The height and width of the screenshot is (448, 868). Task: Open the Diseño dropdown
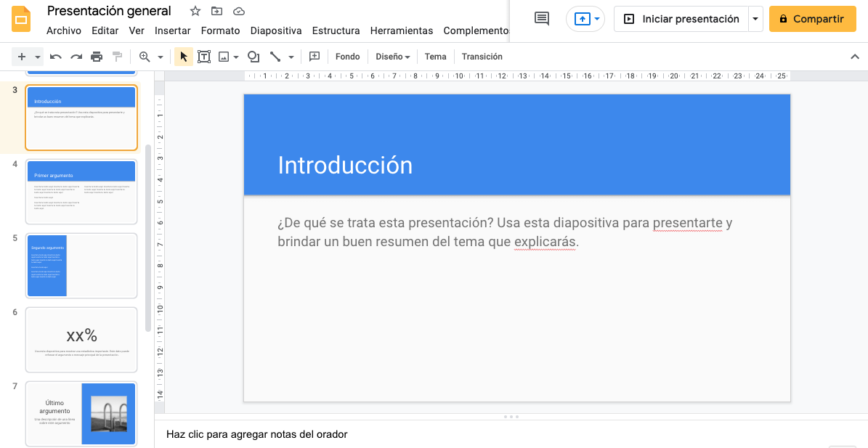[x=392, y=56]
